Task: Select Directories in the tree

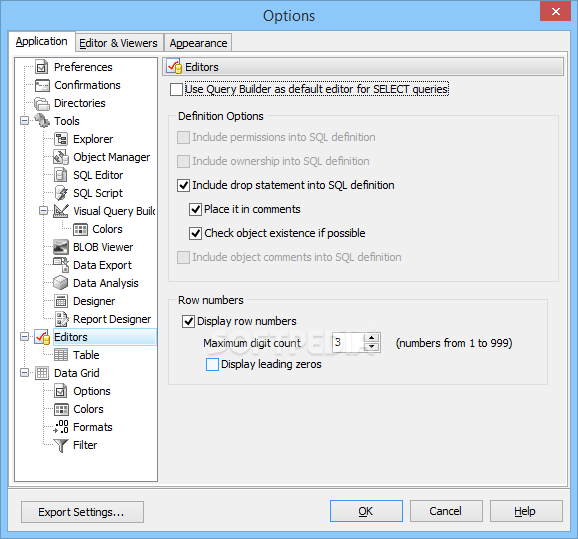Action: (x=80, y=103)
